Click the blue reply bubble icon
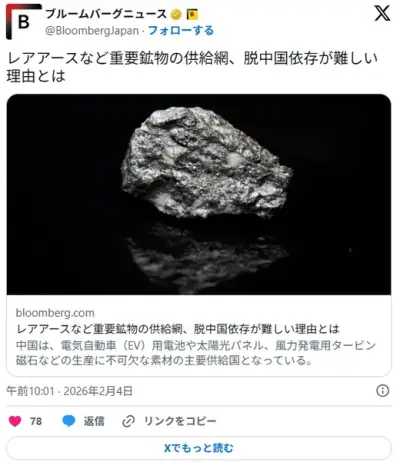Image resolution: width=400 pixels, height=469 pixels. 69,421
